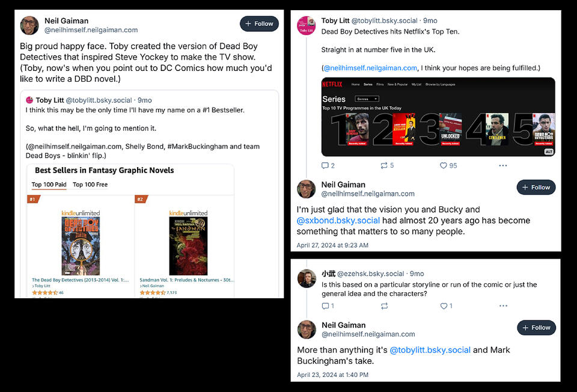Open the @sxbond.bsky.social mention link
577x392 pixels.
338,221
